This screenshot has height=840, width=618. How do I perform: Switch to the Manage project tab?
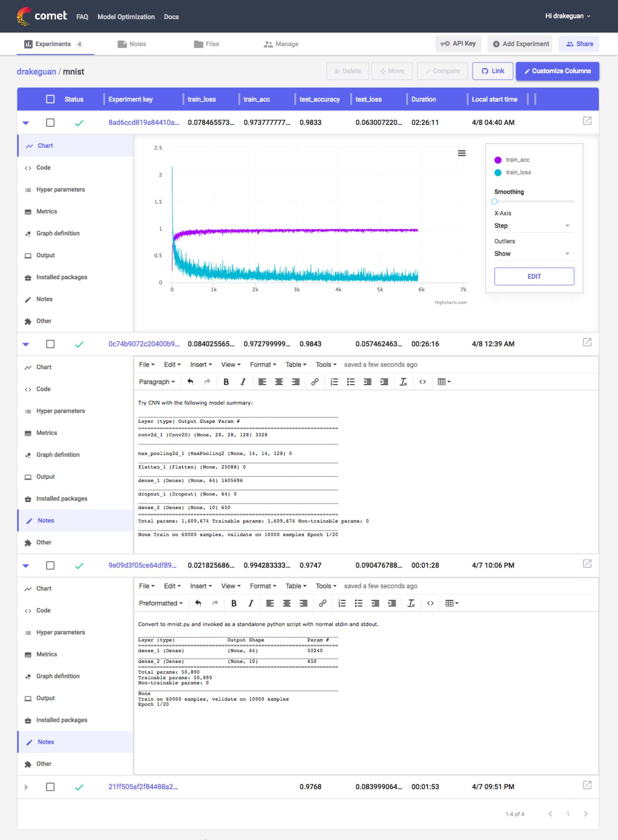click(x=281, y=44)
